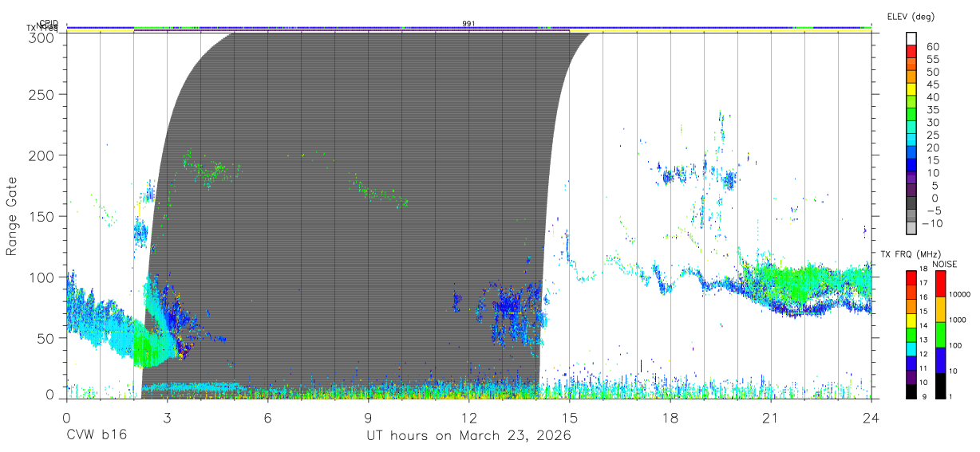Click the 21 tick on UT hours axis

tap(770, 418)
